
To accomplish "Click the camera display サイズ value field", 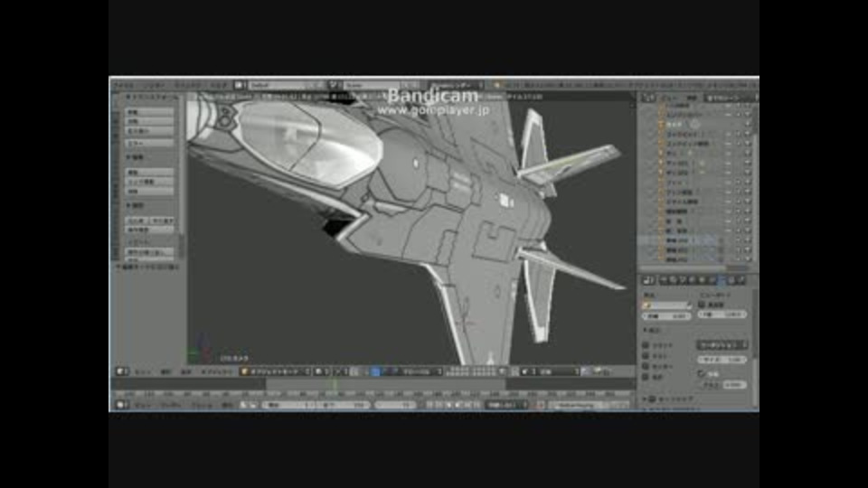I will (x=722, y=360).
